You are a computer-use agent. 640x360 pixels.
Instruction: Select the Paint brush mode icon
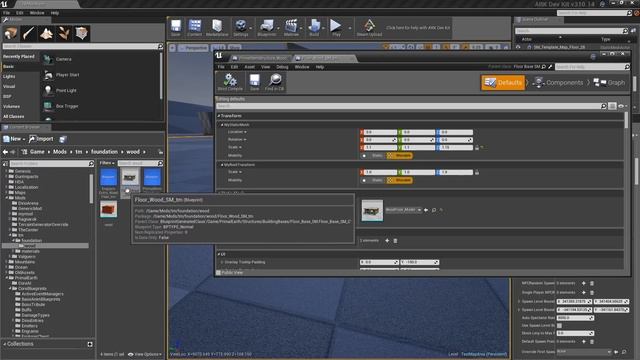pyautogui.click(x=29, y=33)
